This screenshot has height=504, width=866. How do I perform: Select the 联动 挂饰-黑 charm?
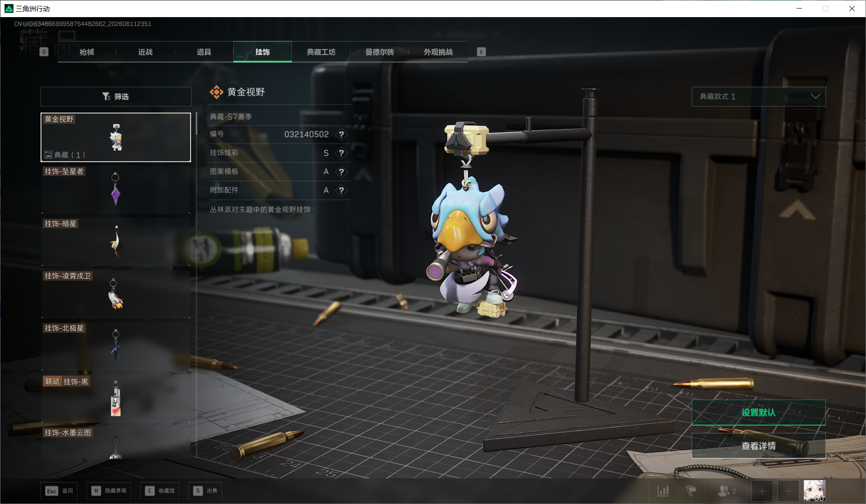point(116,398)
